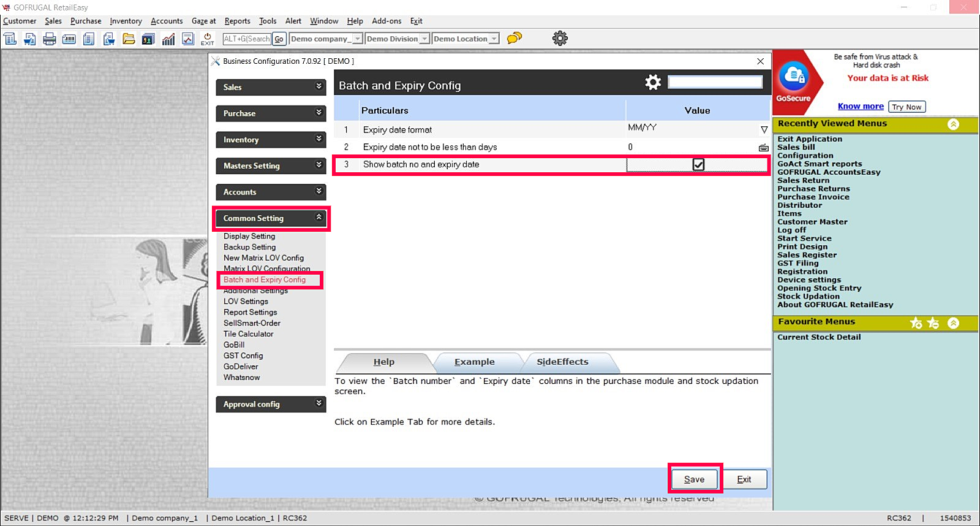Close the Business Configuration dialog

(760, 61)
